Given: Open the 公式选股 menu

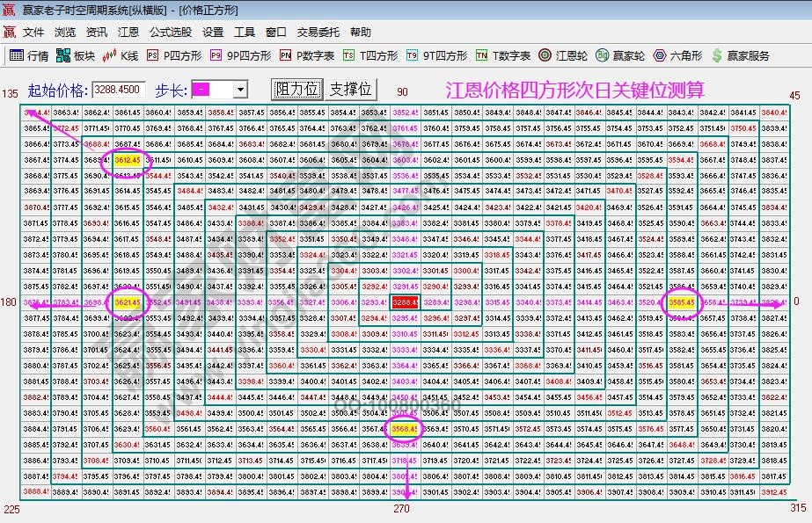Looking at the screenshot, I should [x=170, y=32].
